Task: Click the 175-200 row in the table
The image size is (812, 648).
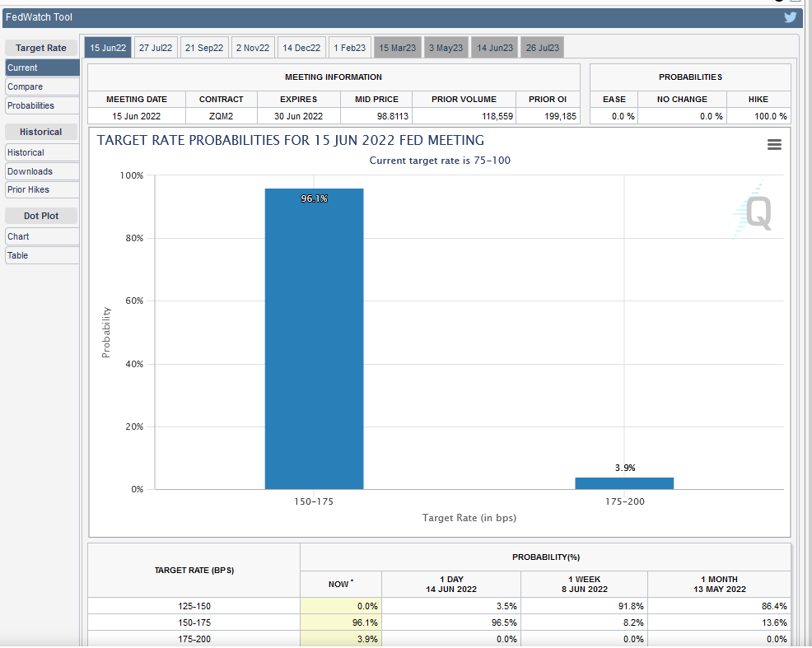Action: pos(439,639)
